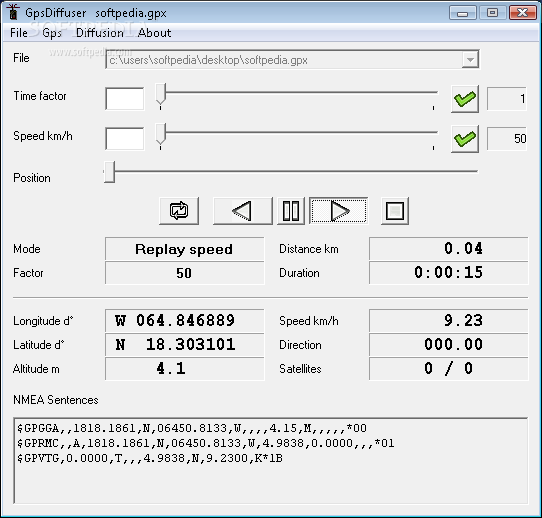Click the current speed value 9.23
Screen dimensions: 542x518
[449, 321]
